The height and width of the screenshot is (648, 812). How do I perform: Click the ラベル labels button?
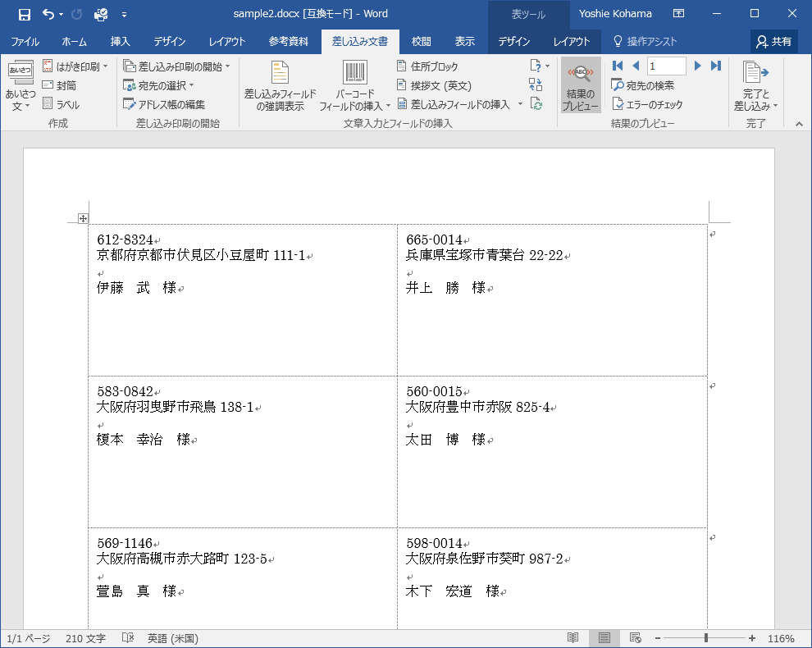point(62,104)
